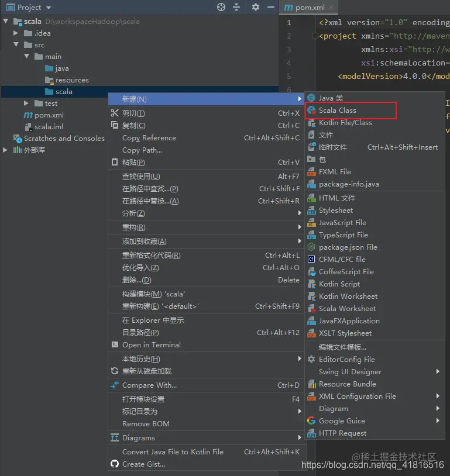Select 在路径中查找 menu item
The height and width of the screenshot is (476, 450).
point(206,188)
